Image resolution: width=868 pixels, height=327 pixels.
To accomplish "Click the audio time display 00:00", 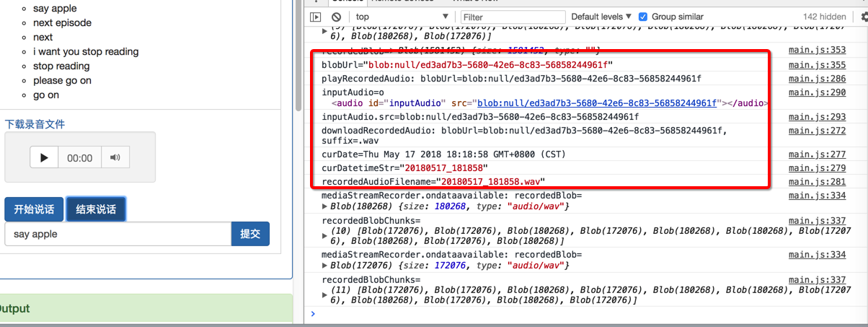I will click(x=79, y=158).
